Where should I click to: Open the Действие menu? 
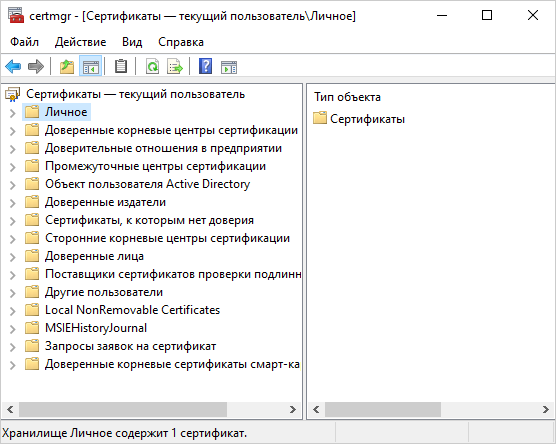pyautogui.click(x=80, y=42)
